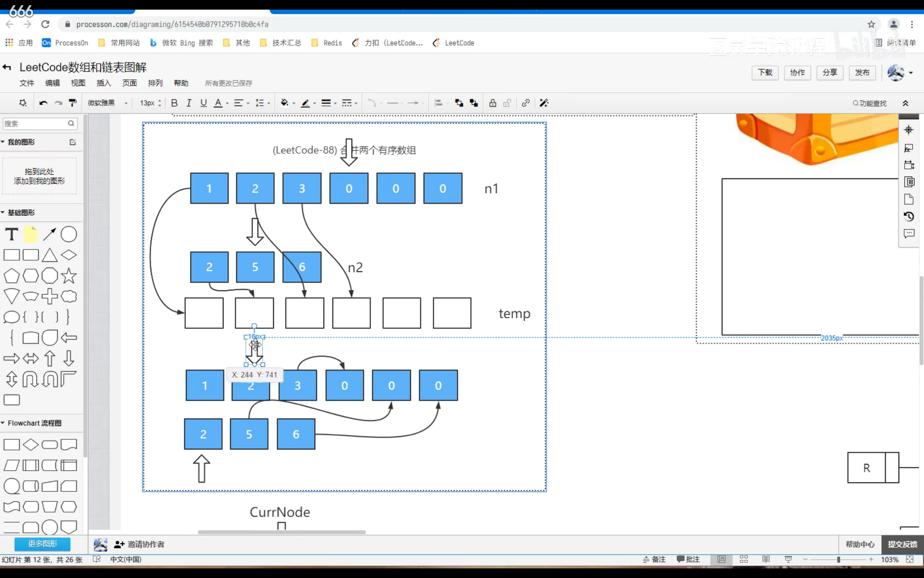Collapse the Flowchart 流程图 section
The image size is (924, 578).
tap(3, 423)
